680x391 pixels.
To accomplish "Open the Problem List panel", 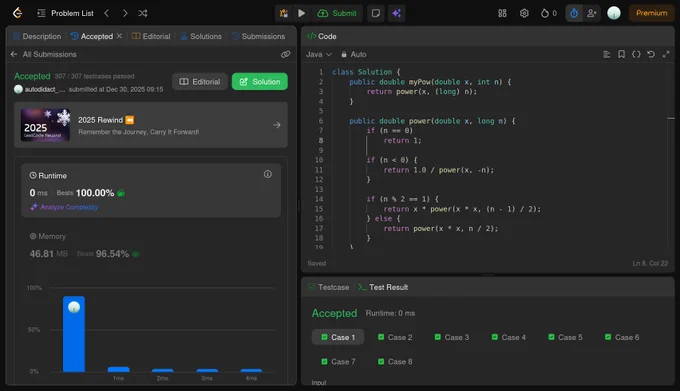I will pos(65,13).
